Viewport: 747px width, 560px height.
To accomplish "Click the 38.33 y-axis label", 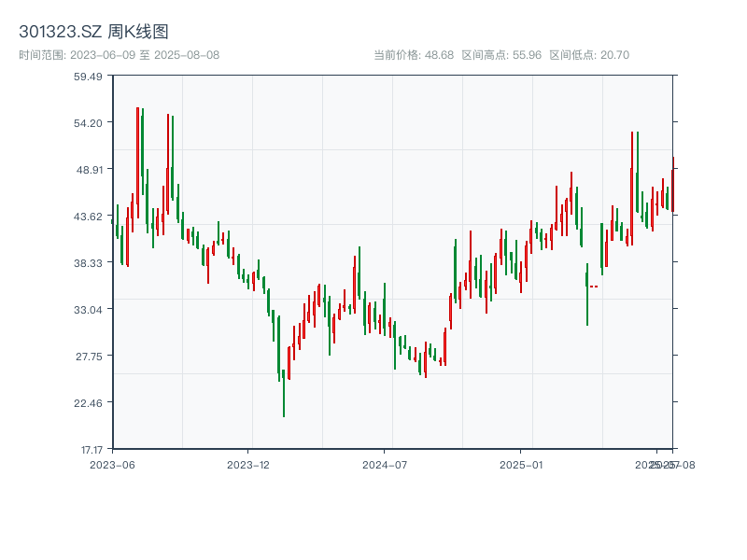I will coord(88,263).
